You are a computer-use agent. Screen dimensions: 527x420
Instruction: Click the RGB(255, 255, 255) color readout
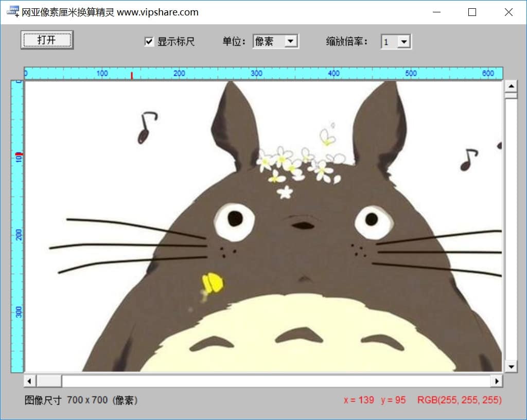point(460,400)
